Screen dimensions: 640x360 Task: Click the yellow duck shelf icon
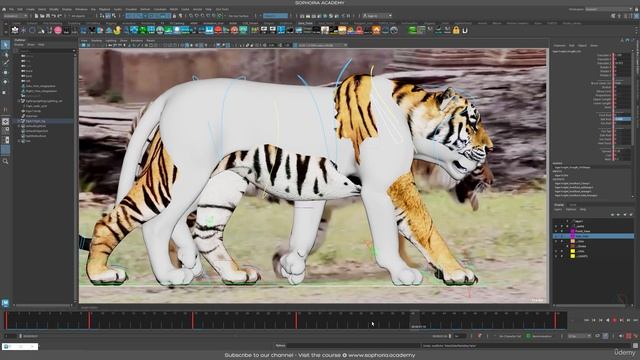(x=118, y=30)
